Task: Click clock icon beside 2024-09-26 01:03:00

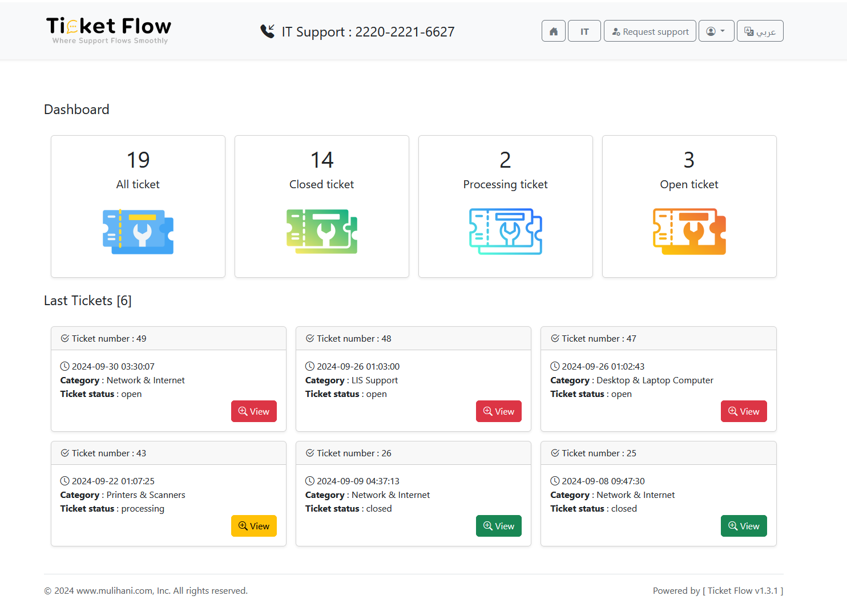Action: point(310,366)
